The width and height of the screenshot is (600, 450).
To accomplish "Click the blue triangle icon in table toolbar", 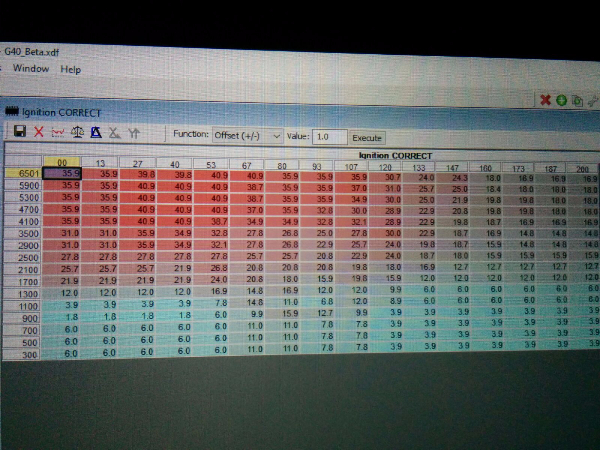I will click(96, 132).
